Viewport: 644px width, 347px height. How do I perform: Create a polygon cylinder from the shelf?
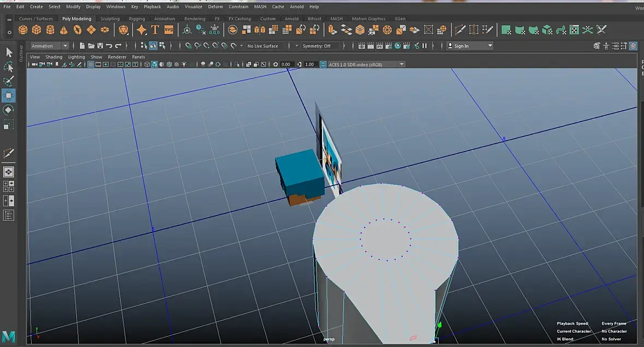[50, 30]
